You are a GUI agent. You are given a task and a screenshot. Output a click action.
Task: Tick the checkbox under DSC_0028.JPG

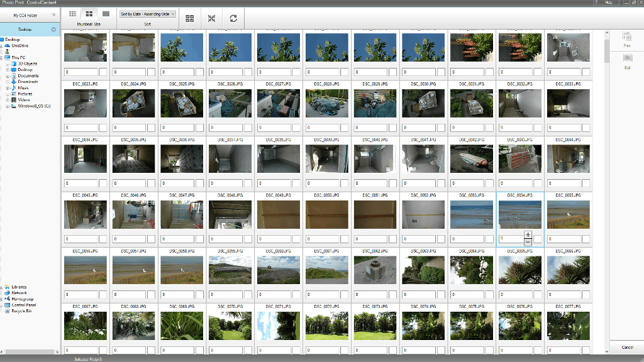pos(344,128)
